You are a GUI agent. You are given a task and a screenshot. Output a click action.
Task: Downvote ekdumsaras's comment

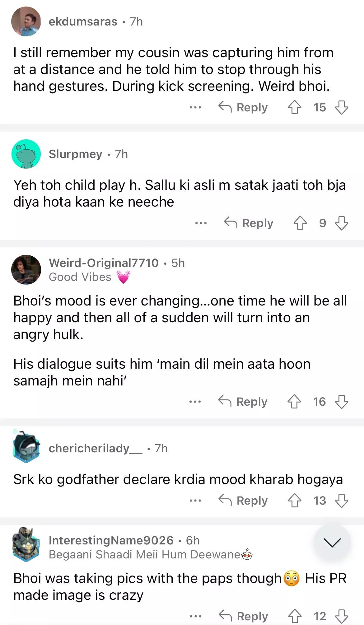pos(342,107)
